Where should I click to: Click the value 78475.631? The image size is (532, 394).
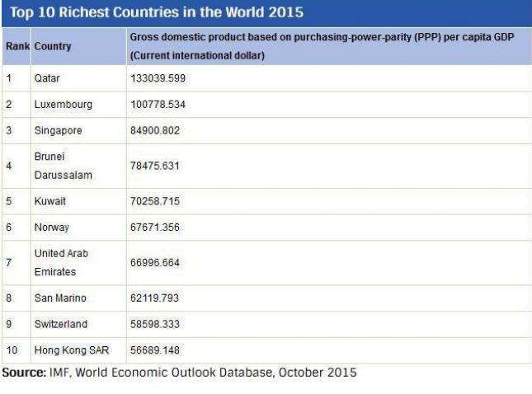coord(155,166)
